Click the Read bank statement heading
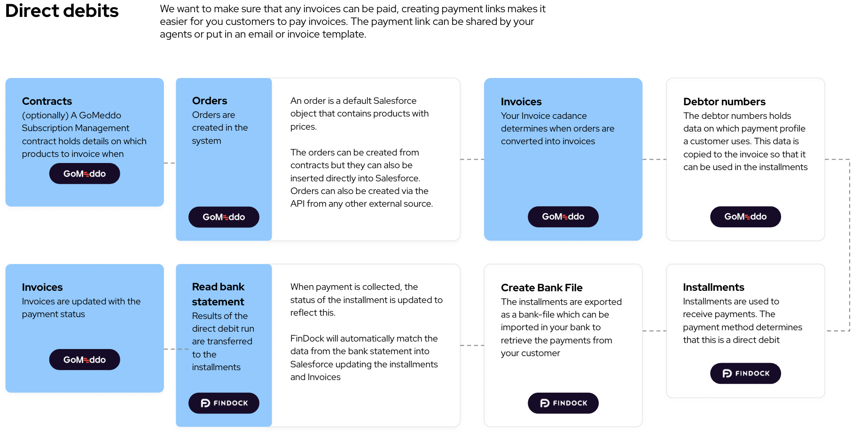 pyautogui.click(x=218, y=294)
